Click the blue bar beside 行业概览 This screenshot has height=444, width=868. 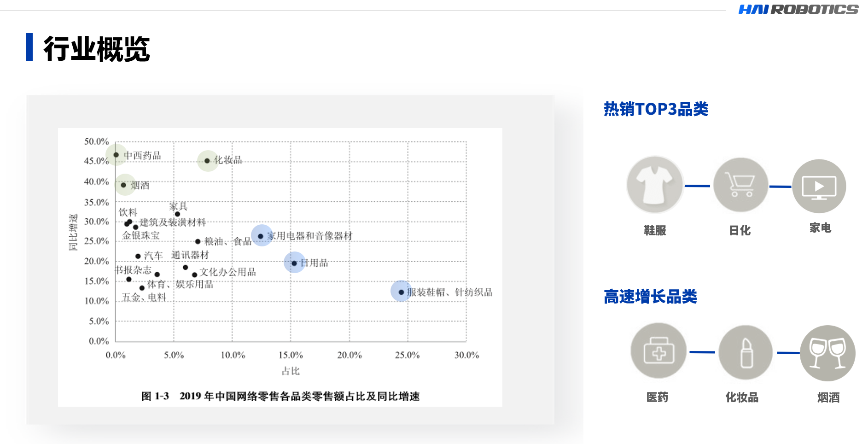[x=30, y=48]
